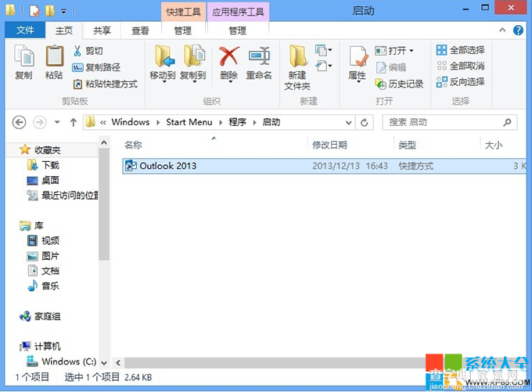Image resolution: width=532 pixels, height=392 pixels.
Task: Click 程序 in the address breadcrumb
Action: 238,122
